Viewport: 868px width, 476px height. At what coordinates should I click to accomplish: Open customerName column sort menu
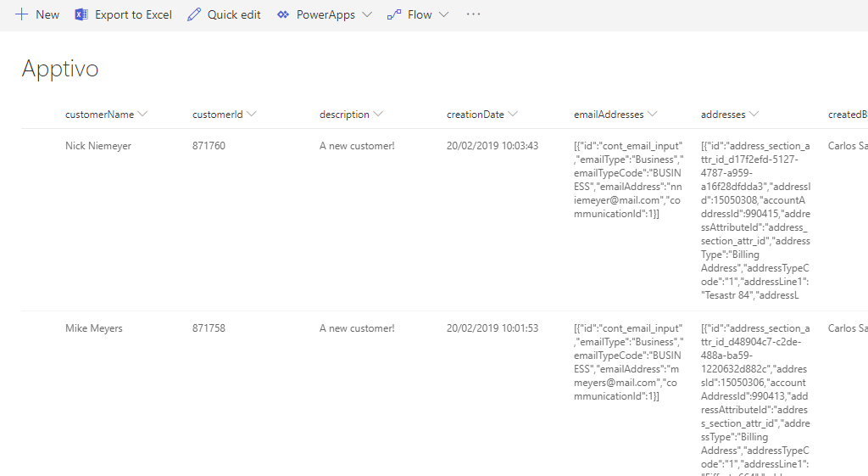pyautogui.click(x=142, y=115)
